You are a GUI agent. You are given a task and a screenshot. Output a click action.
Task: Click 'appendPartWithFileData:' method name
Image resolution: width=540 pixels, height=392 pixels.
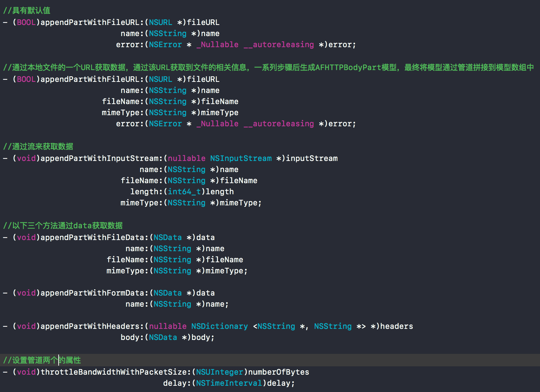[x=95, y=237]
